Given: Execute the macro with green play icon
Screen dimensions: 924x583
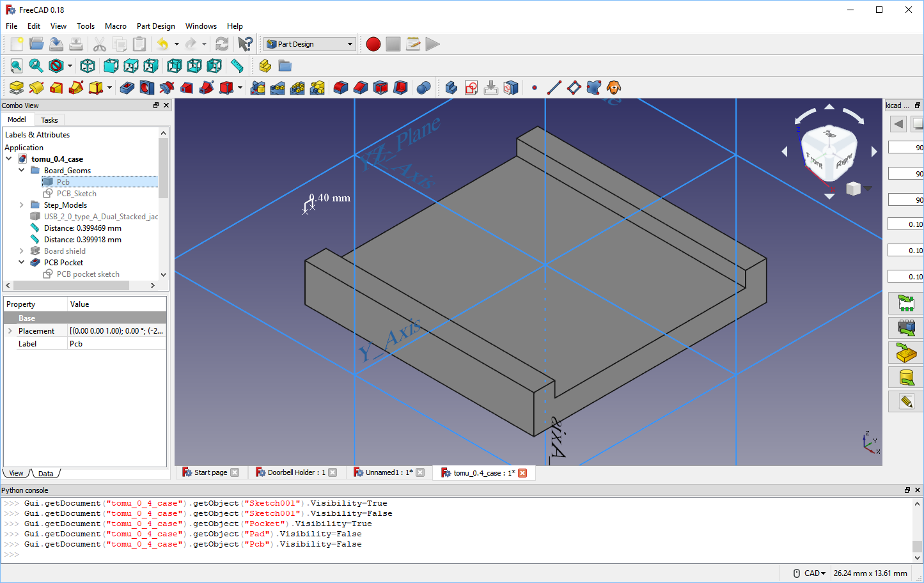Looking at the screenshot, I should pyautogui.click(x=433, y=44).
